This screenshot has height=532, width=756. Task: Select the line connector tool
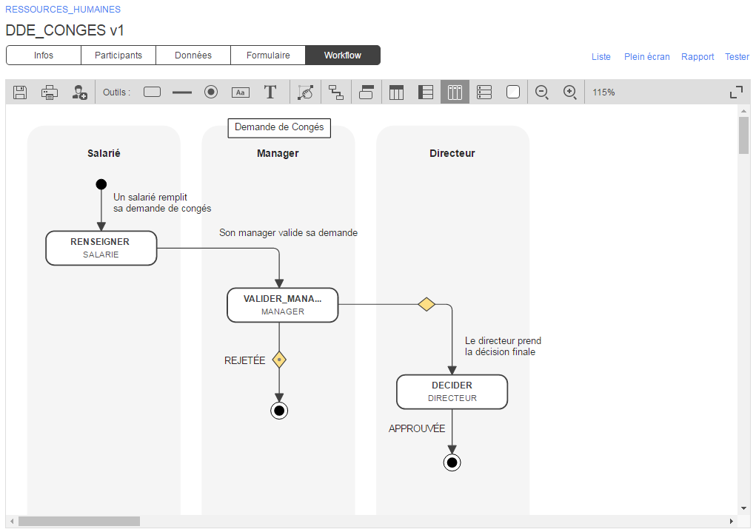[181, 92]
